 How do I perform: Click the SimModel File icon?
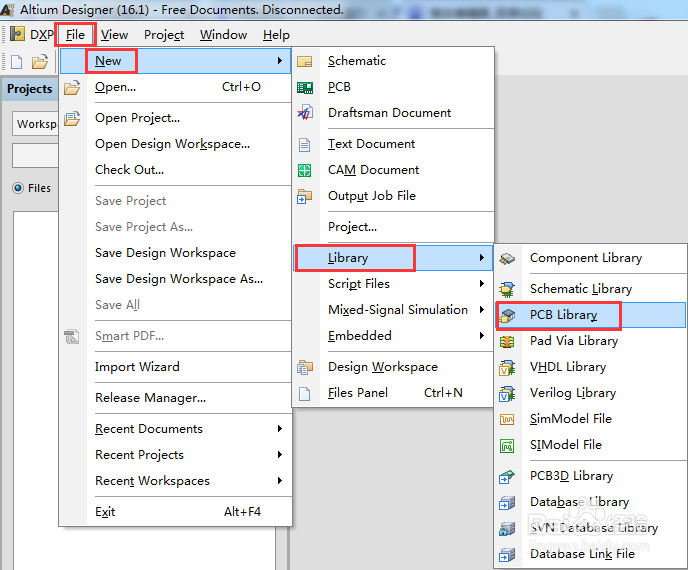507,419
